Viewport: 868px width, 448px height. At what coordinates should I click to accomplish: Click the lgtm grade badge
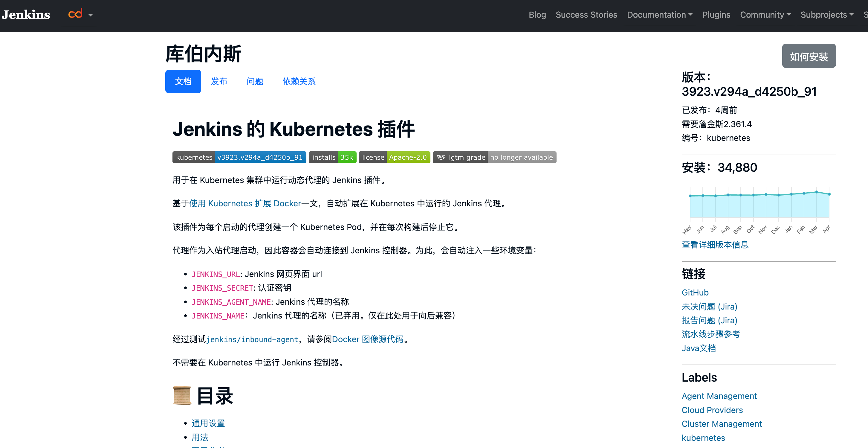(494, 157)
